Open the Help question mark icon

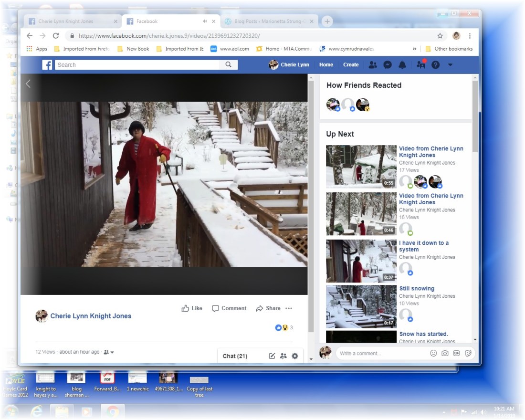pos(435,65)
